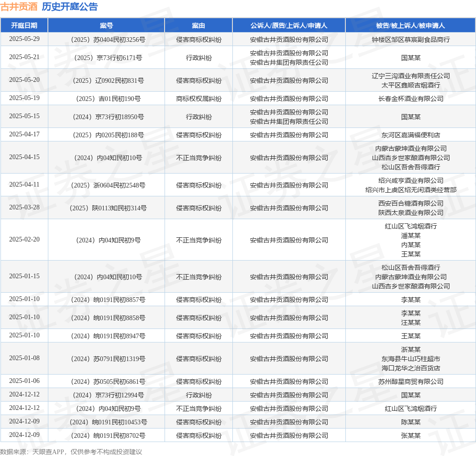Click the 公诉人/原告/上诉人/申请人 column header
Image resolution: width=476 pixels, height=456 pixels.
point(289,26)
